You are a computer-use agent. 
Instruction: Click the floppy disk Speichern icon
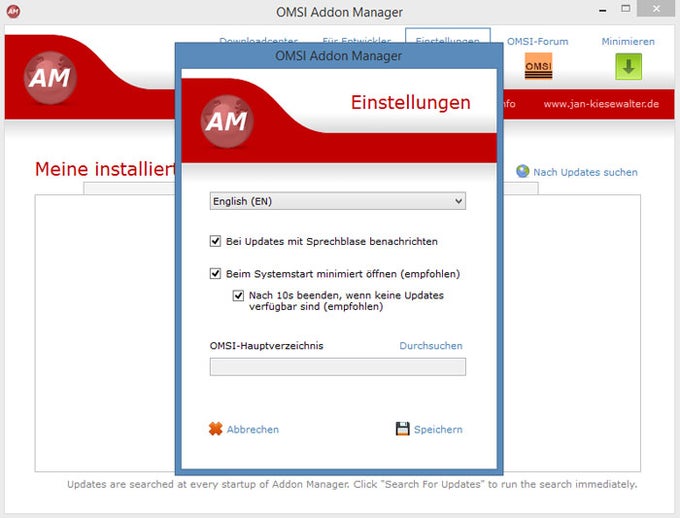tap(402, 429)
